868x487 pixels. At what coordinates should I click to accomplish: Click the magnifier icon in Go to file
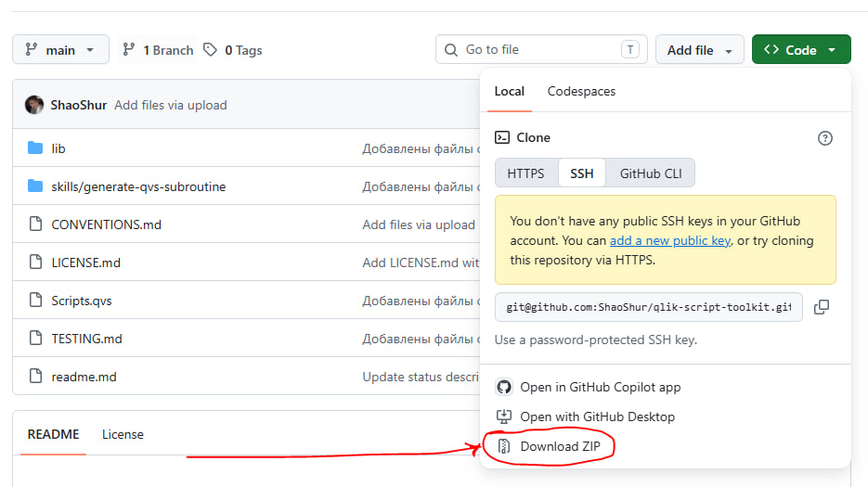click(x=451, y=50)
